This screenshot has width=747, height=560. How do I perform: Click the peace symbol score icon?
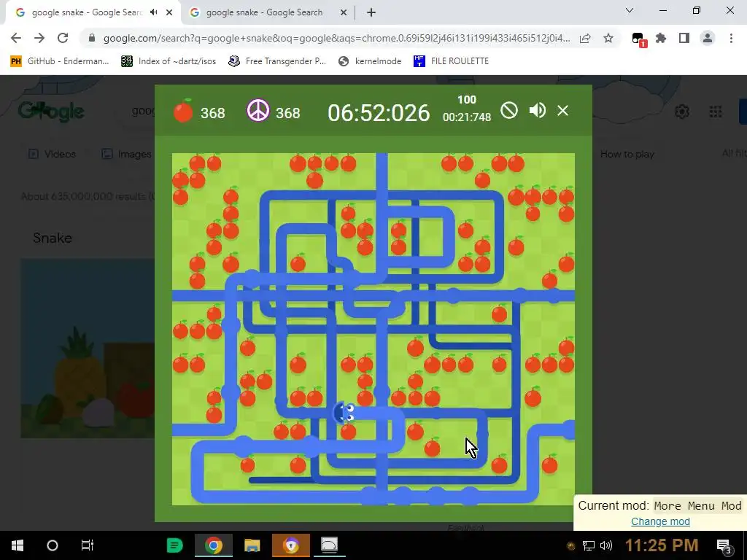click(x=258, y=111)
